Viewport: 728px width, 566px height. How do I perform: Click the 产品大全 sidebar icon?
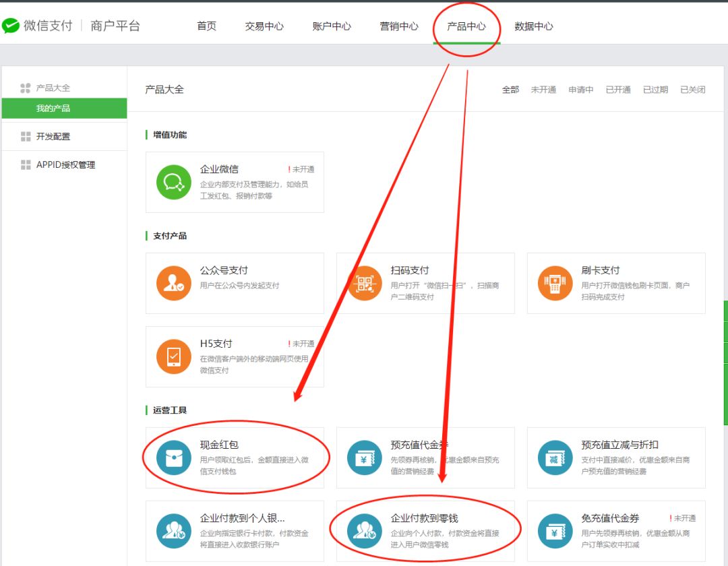[x=26, y=88]
